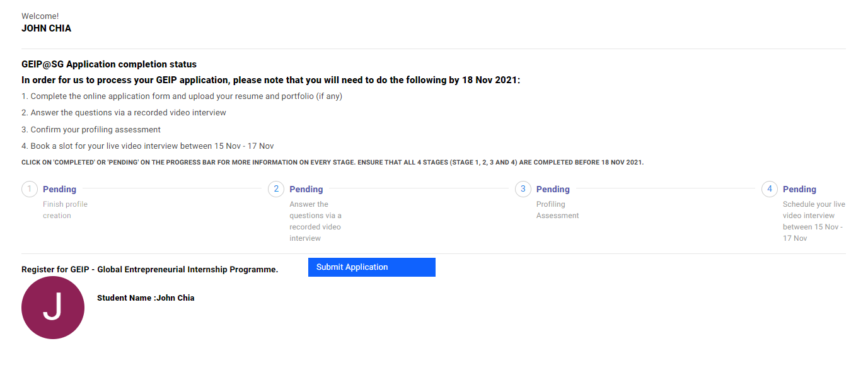Click the progress line between steps 1 and 2

click(172, 188)
